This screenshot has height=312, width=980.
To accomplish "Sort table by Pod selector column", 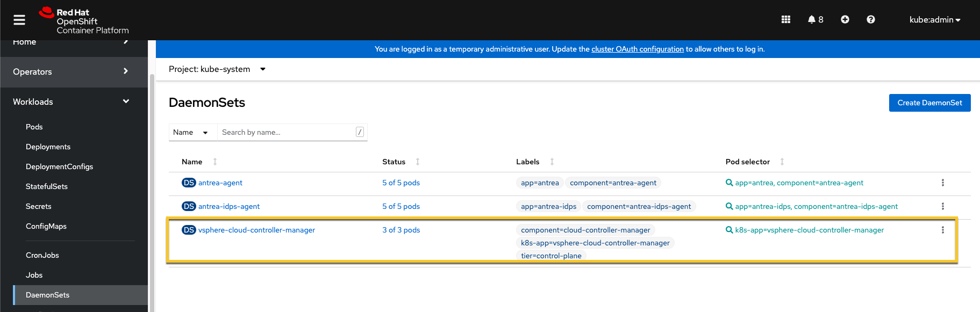I will pos(755,162).
